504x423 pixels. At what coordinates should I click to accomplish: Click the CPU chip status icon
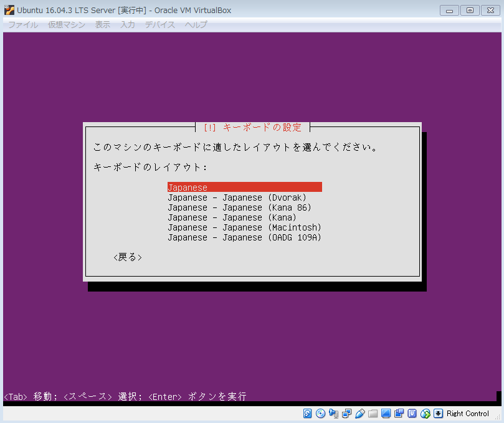pos(412,414)
